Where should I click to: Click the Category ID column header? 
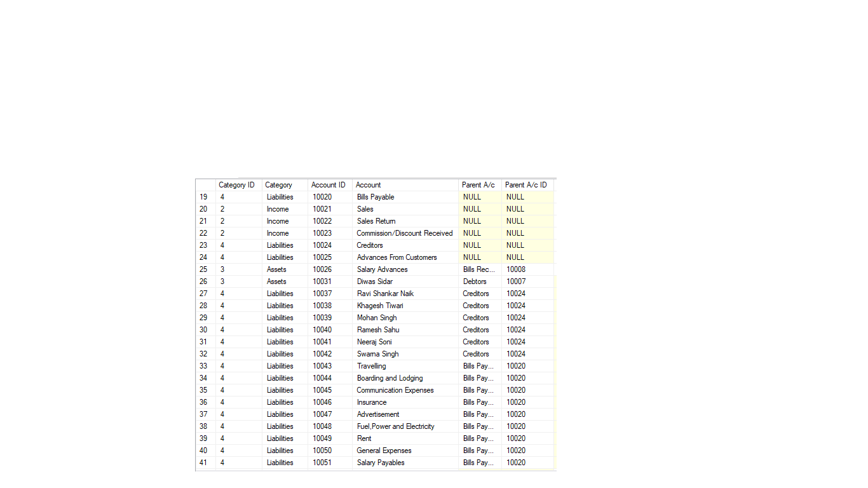pyautogui.click(x=237, y=185)
